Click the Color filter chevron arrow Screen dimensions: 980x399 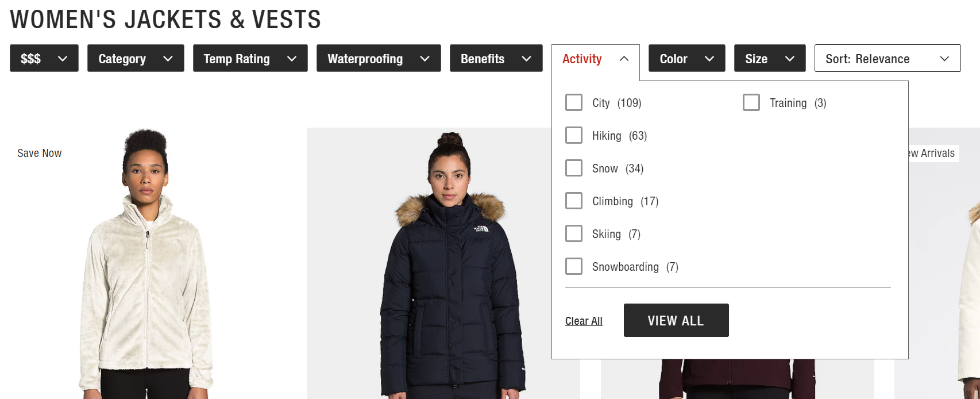[x=709, y=59]
